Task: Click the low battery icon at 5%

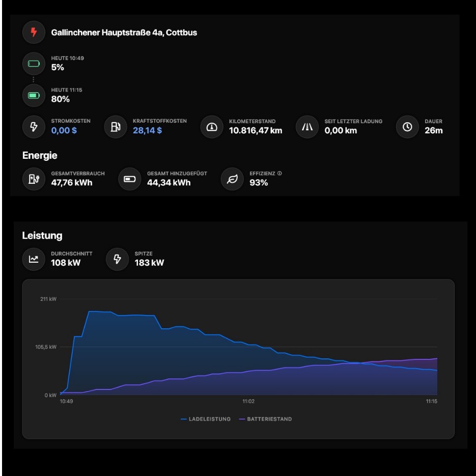Action: tap(34, 64)
